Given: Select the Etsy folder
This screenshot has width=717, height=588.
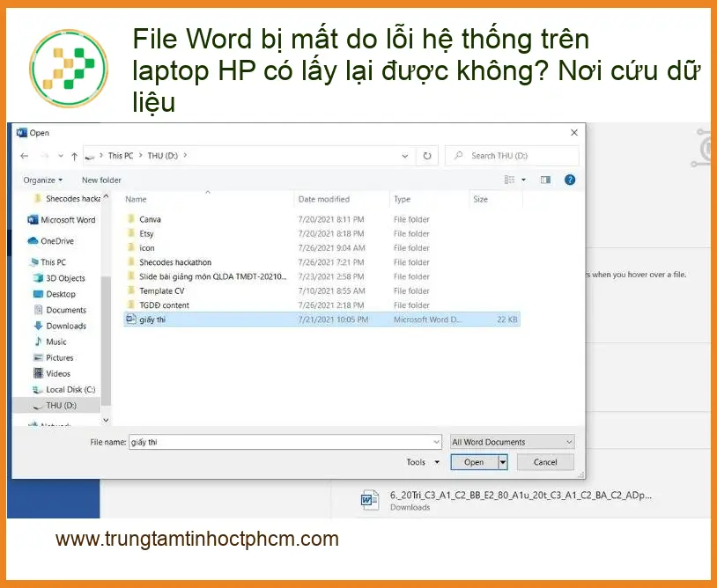Looking at the screenshot, I should click(x=322, y=233).
